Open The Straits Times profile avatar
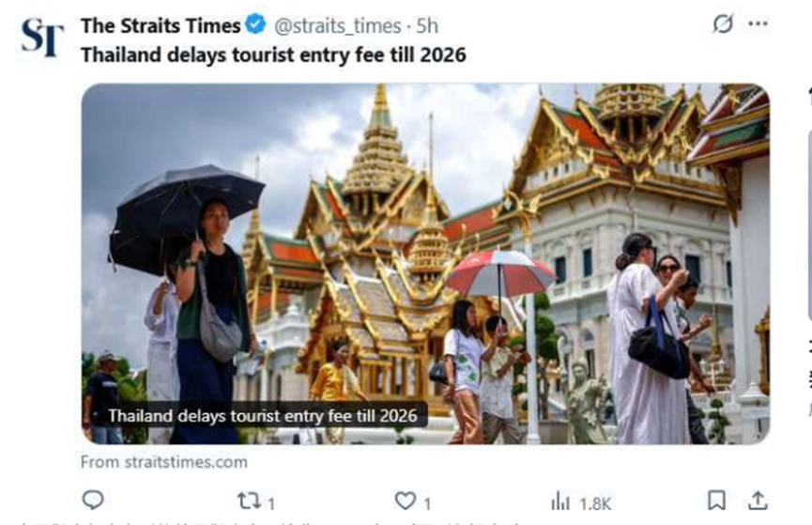The image size is (812, 525). pyautogui.click(x=42, y=37)
